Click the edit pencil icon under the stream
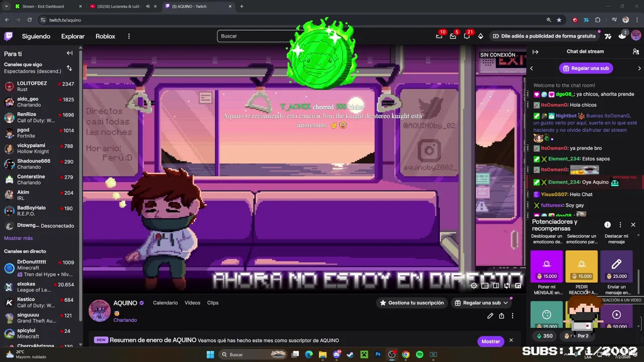 coord(490,316)
